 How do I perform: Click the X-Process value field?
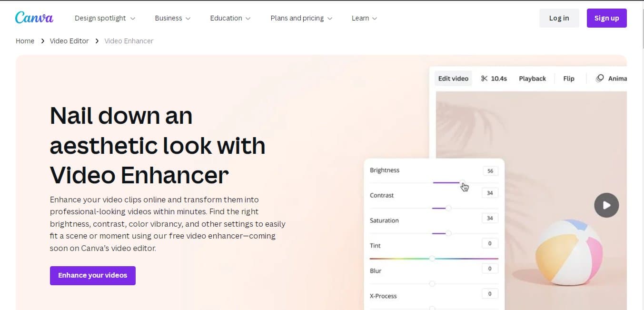point(490,294)
